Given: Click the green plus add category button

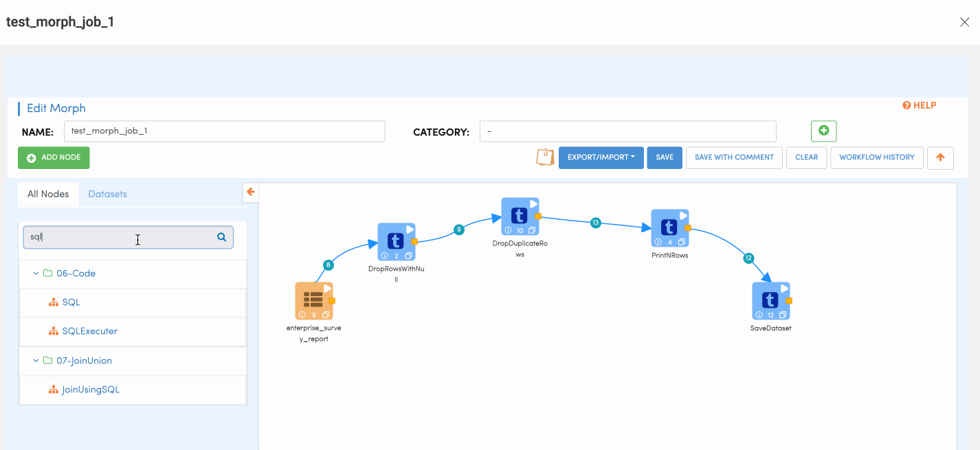Looking at the screenshot, I should click(x=823, y=131).
